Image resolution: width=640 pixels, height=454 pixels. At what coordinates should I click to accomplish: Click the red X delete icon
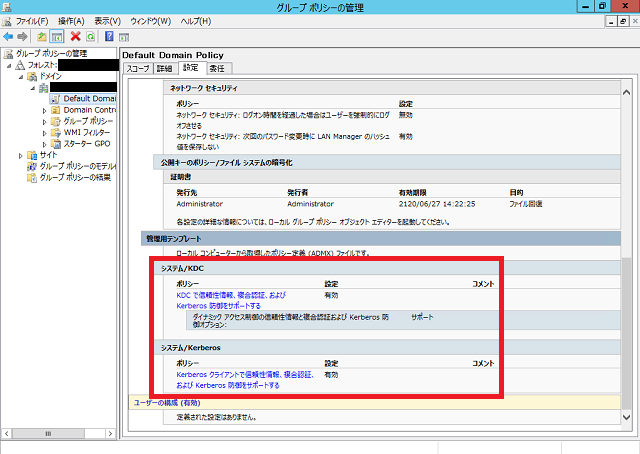[x=75, y=36]
